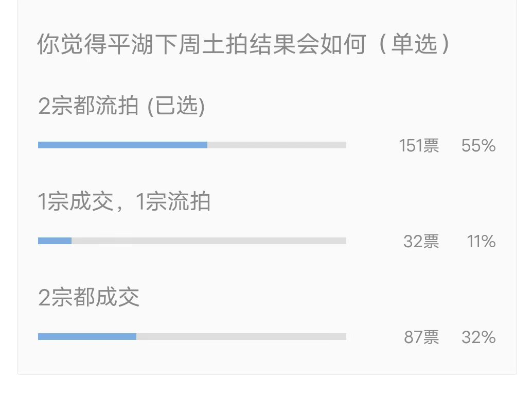Click the 32票 vote count
Screen dimensions: 532x410
click(x=421, y=242)
